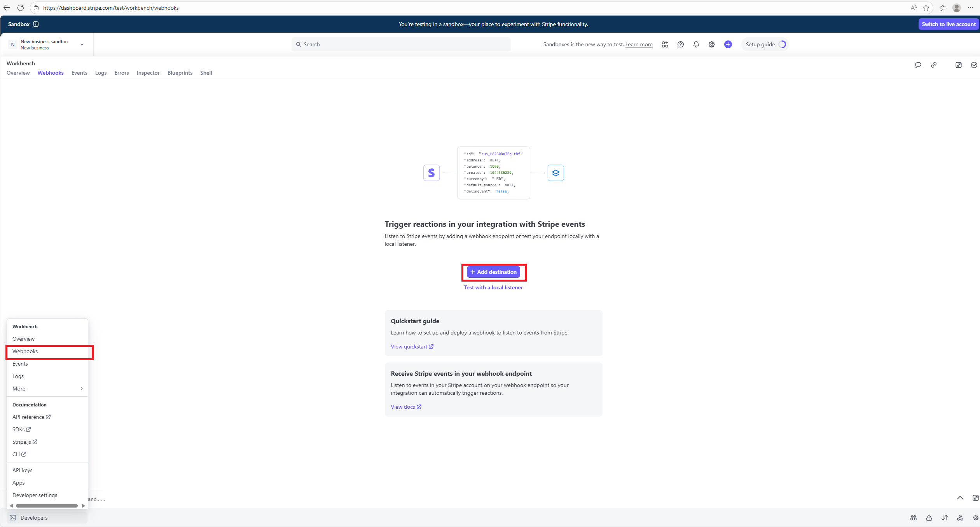
Task: Switch to the Errors tab
Action: 121,73
